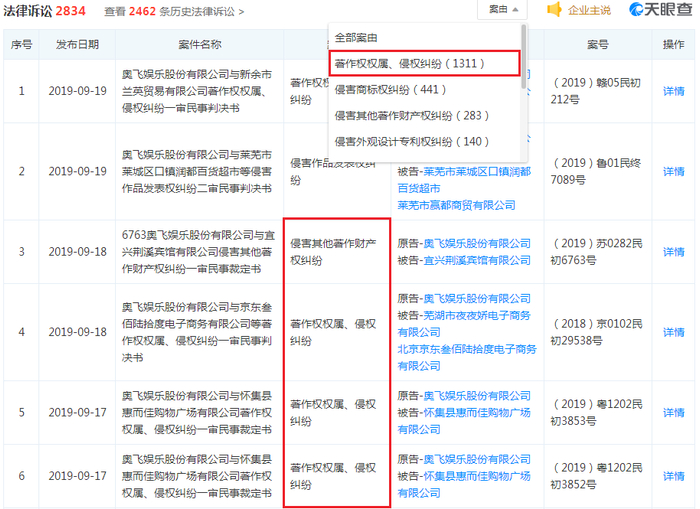Click case name with 莱芜市莱城区口镇润都百货超市等
Image resolution: width=700 pixels, height=509 pixels.
pos(197,171)
